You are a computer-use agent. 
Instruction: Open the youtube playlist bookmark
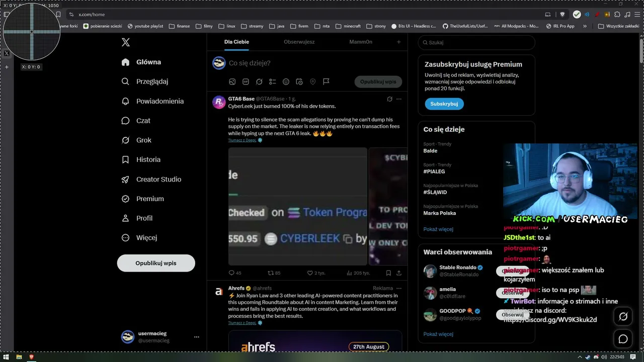coord(145,26)
